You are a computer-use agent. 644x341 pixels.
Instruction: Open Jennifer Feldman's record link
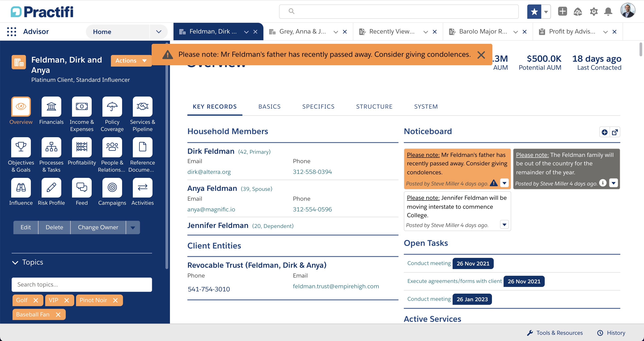click(218, 225)
